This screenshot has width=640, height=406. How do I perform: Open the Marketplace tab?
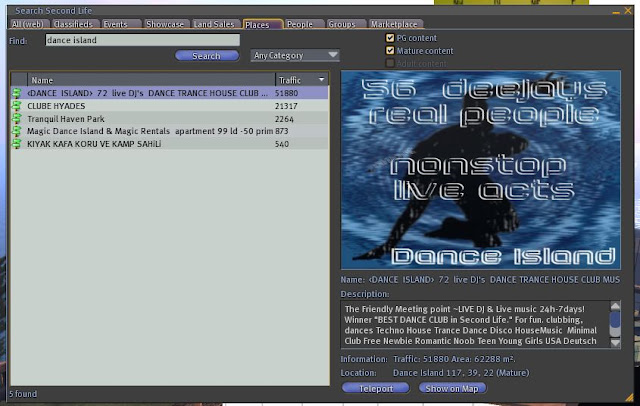[396, 24]
